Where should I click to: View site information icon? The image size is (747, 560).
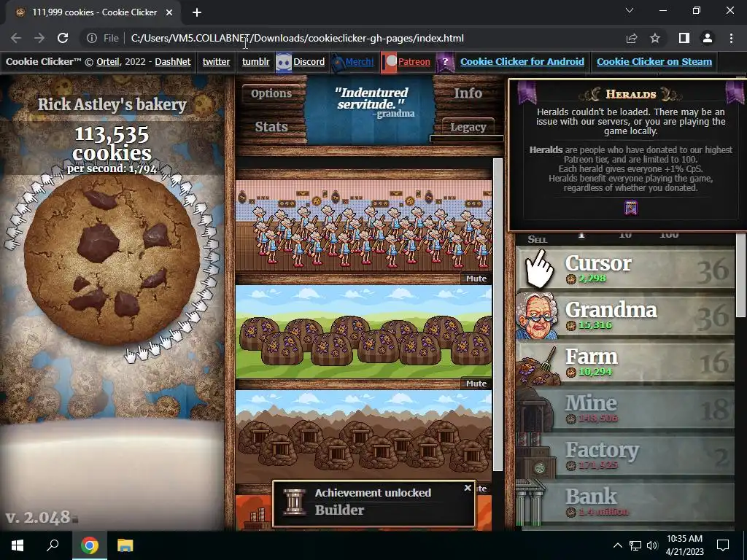91,38
